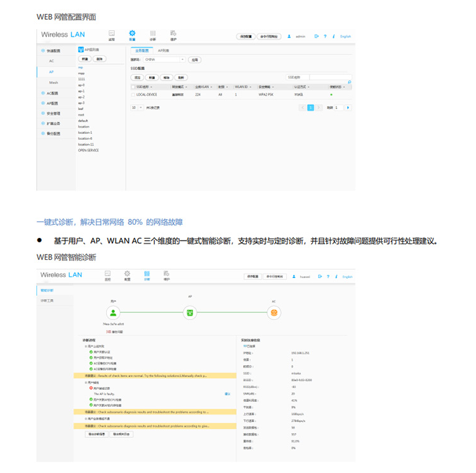Image resolution: width=476 pixels, height=473 pixels.
Task: Click the 配置 gear icon in top screenshot
Action: [x=132, y=33]
